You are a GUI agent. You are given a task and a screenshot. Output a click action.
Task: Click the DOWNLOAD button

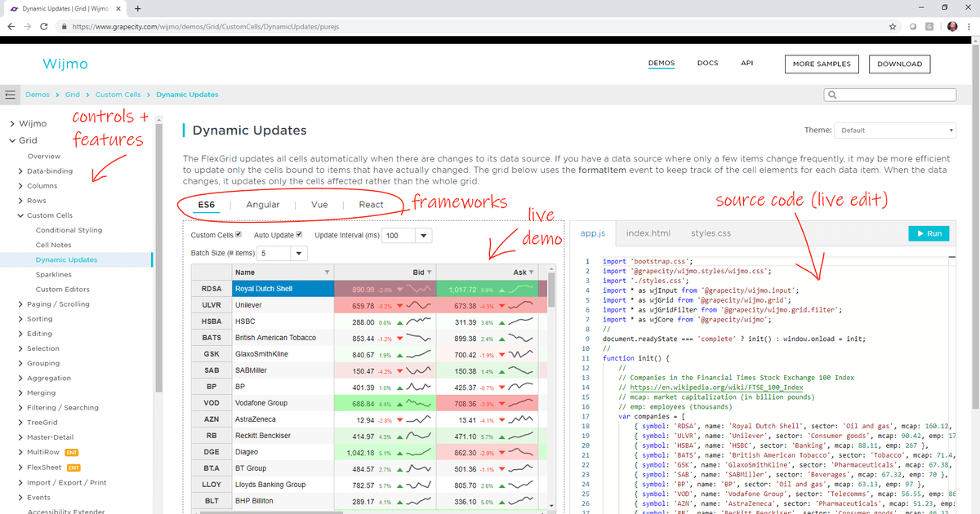pyautogui.click(x=899, y=64)
